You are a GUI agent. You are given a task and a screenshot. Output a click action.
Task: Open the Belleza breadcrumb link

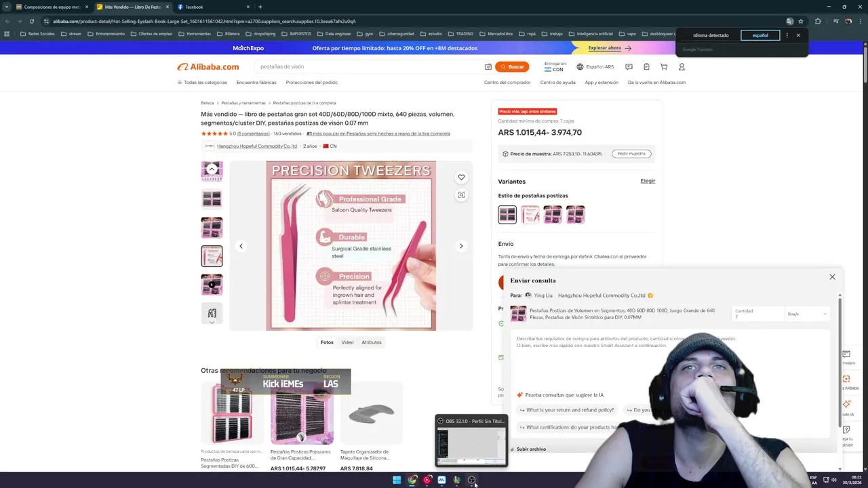[208, 103]
